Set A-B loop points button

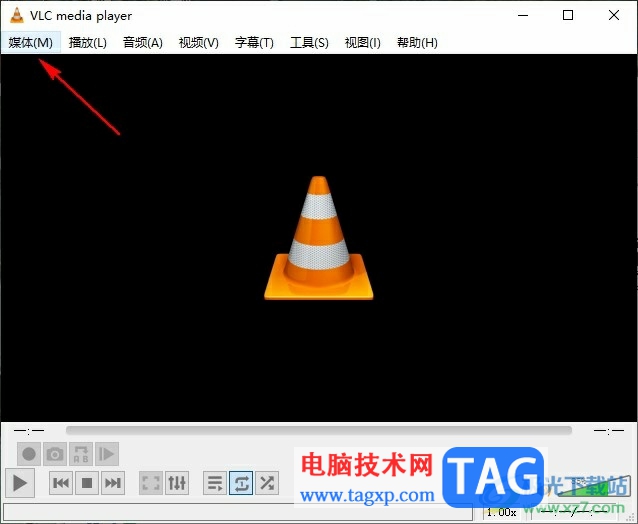(81, 454)
